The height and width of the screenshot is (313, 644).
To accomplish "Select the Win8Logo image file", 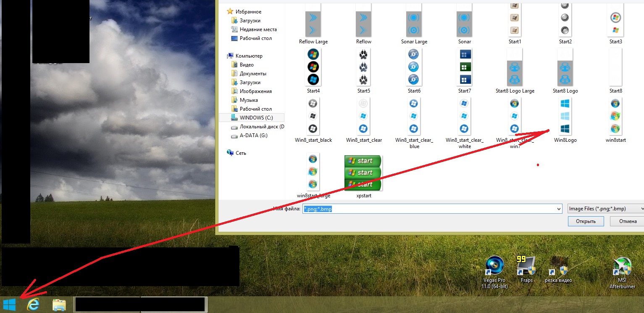I will click(x=565, y=120).
